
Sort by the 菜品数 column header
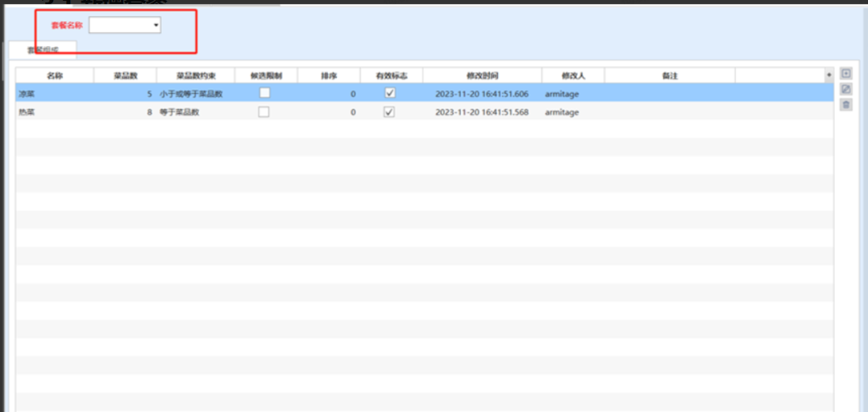125,76
